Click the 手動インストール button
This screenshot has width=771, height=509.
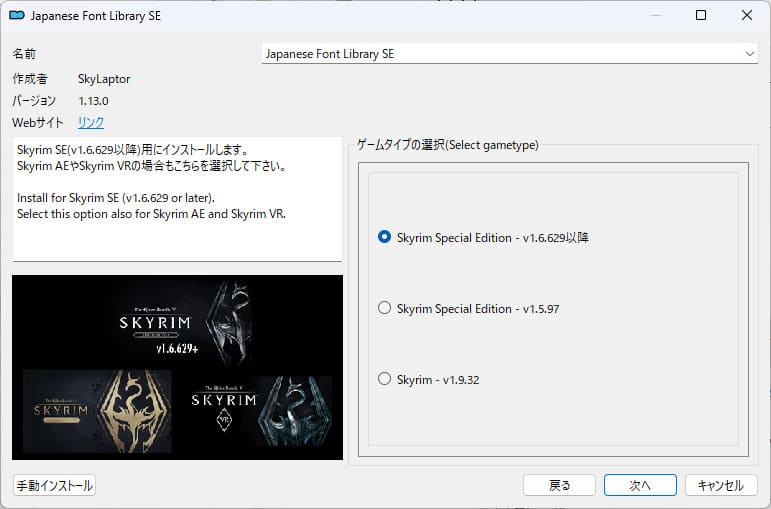pyautogui.click(x=55, y=485)
